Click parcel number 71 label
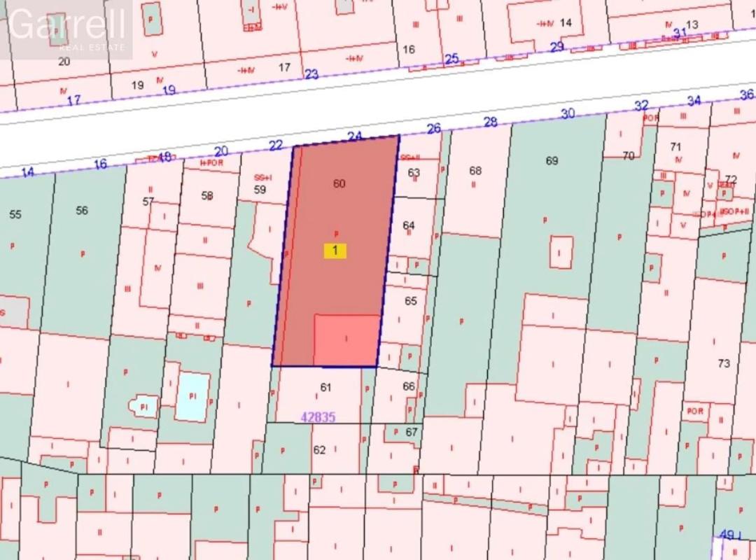The image size is (756, 560). pyautogui.click(x=675, y=147)
